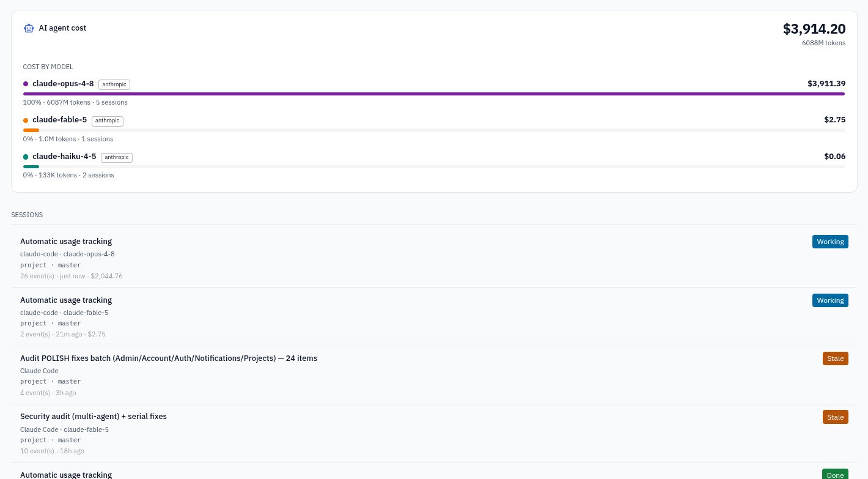868x479 pixels.
Task: Click Working badge on the 21m ago session
Action: coord(830,300)
